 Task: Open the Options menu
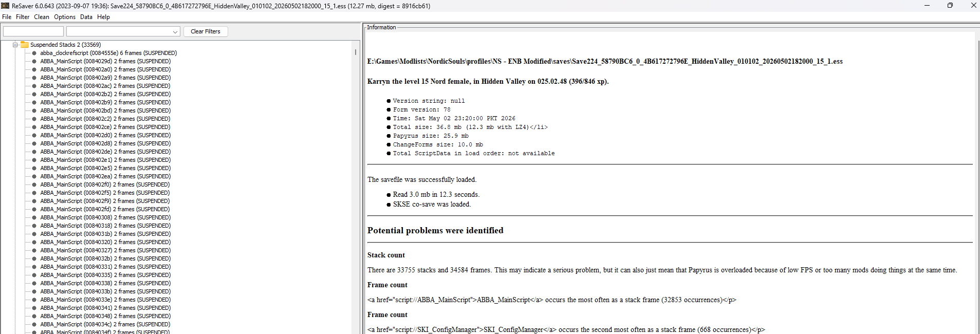click(x=65, y=17)
